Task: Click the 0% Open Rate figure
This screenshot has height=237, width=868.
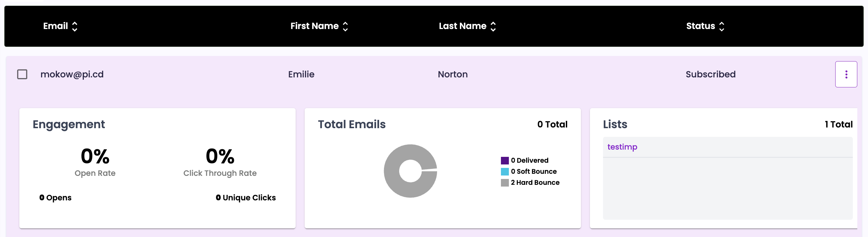Action: [x=95, y=157]
